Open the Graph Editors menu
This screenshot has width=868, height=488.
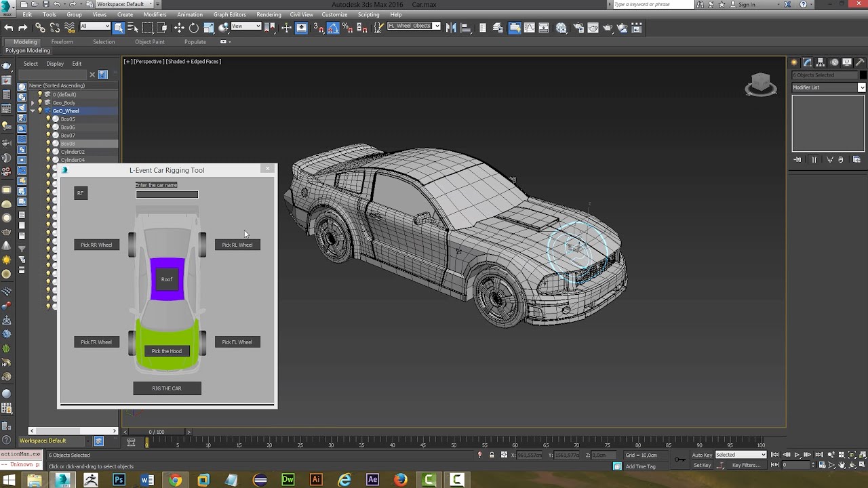coord(229,14)
